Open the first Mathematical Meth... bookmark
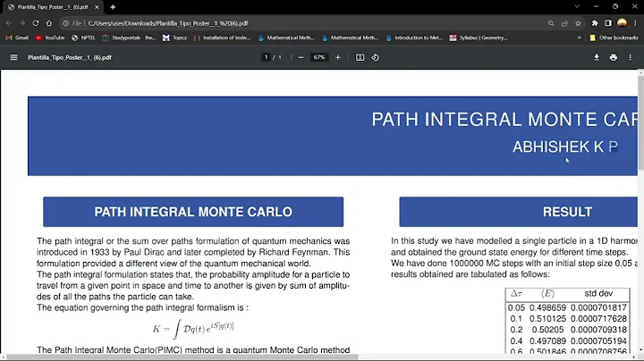644x361 pixels. (x=286, y=38)
